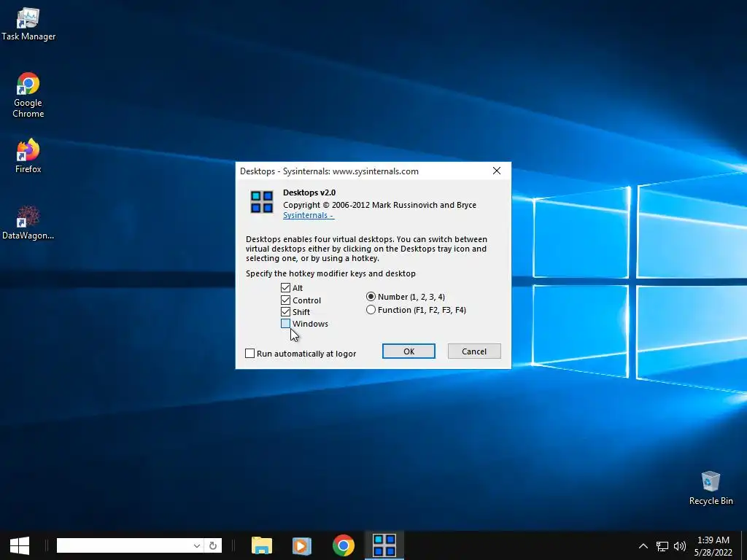This screenshot has width=747, height=560.
Task: Follow the Sysinternals link
Action: [x=309, y=215]
